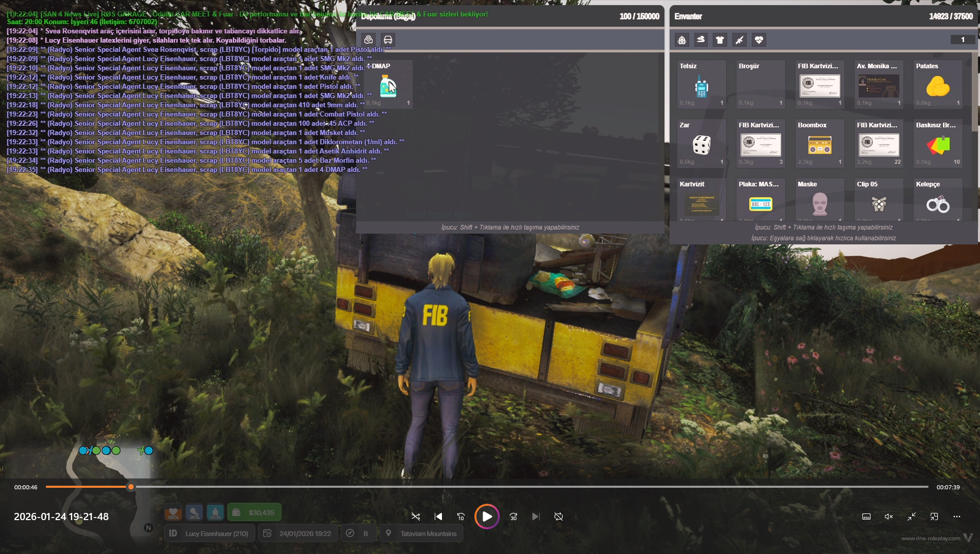Viewport: 980px width, 554px height.
Task: Toggle subtitles/captions icon
Action: point(866,517)
